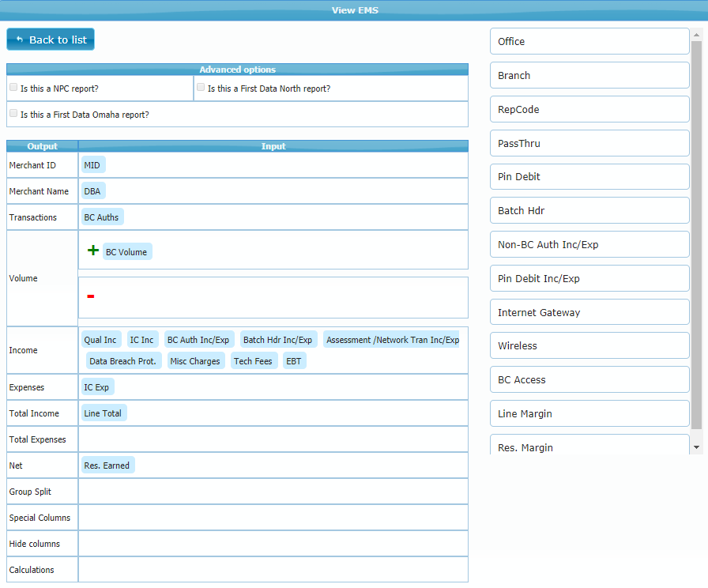This screenshot has height=588, width=708.
Task: Tick the First Data Omaha report checkbox
Action: coord(13,114)
